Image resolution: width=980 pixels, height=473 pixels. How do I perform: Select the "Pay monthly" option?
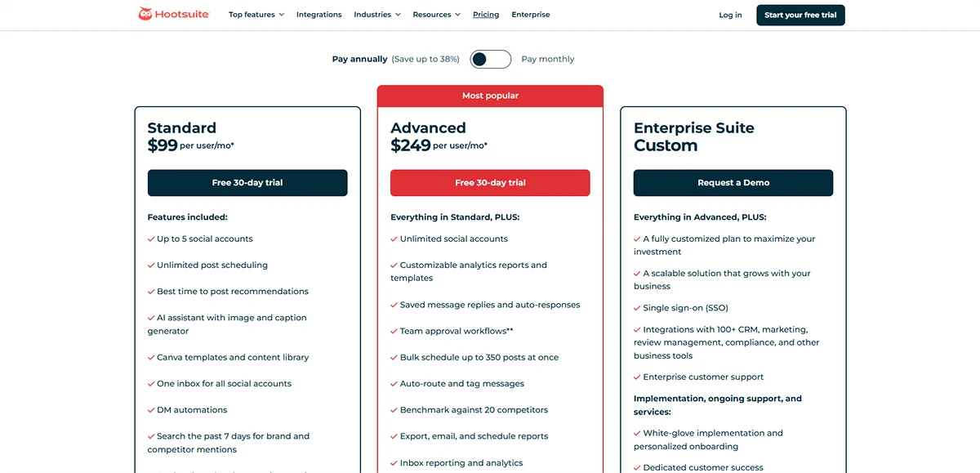point(547,59)
